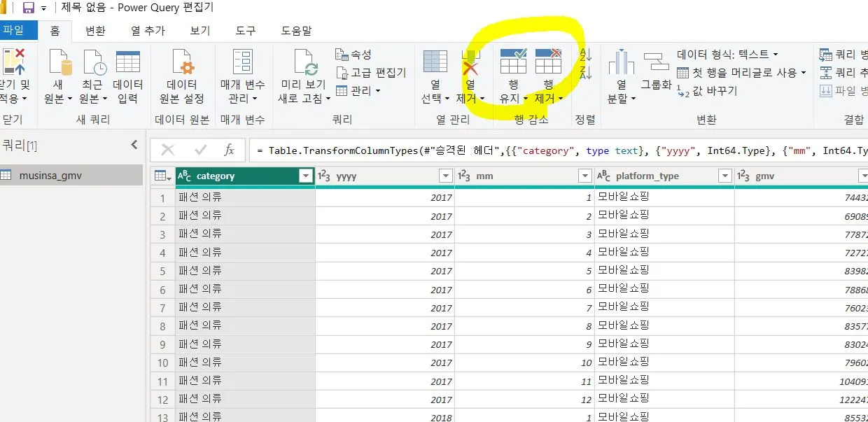Click the 데이터 입력 table icon

click(x=128, y=62)
